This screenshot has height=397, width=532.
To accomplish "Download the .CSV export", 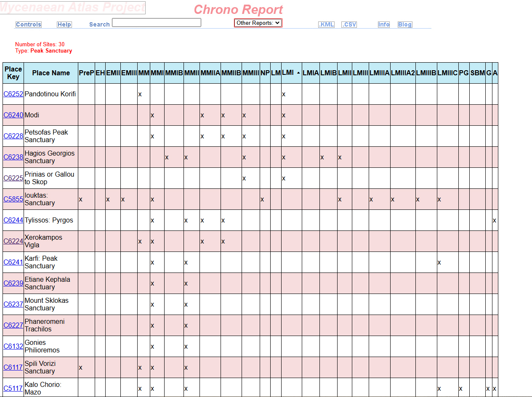I will 349,24.
